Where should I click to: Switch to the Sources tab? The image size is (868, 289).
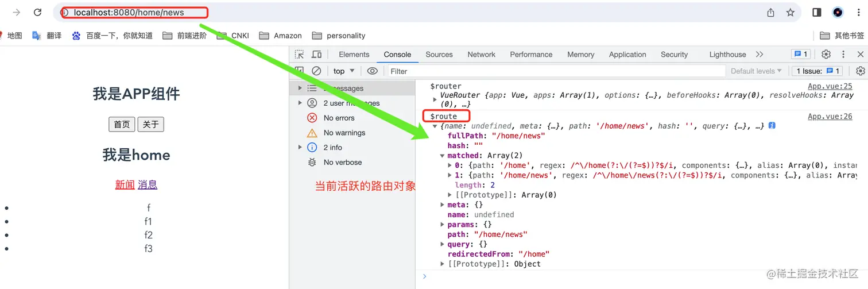point(439,55)
